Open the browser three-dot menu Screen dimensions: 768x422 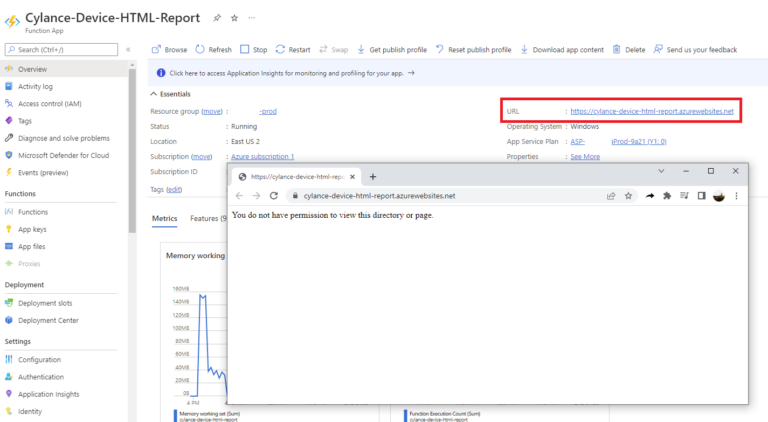coord(736,196)
